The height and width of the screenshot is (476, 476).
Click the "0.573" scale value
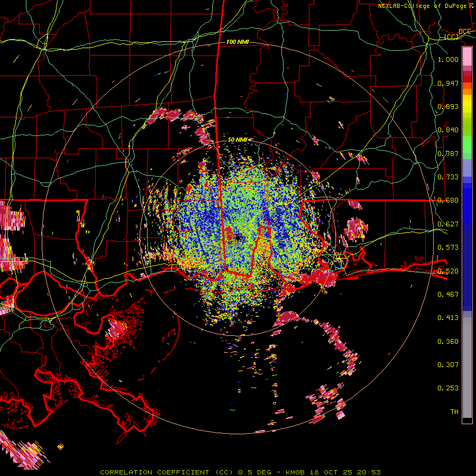448,248
